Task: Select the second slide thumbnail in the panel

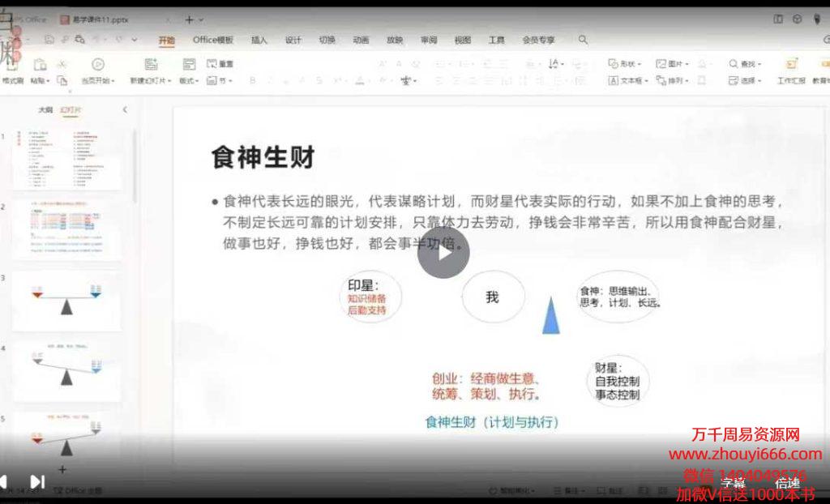Action: 66,231
